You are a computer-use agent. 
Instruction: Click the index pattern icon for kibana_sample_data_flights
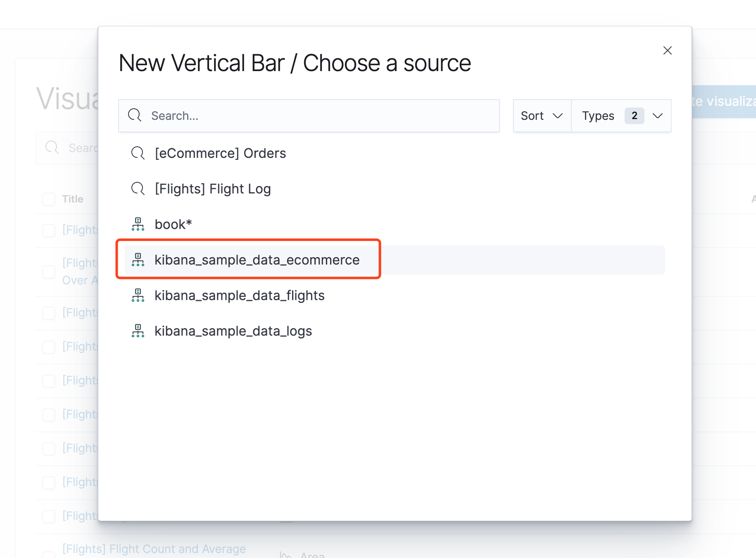[138, 296]
